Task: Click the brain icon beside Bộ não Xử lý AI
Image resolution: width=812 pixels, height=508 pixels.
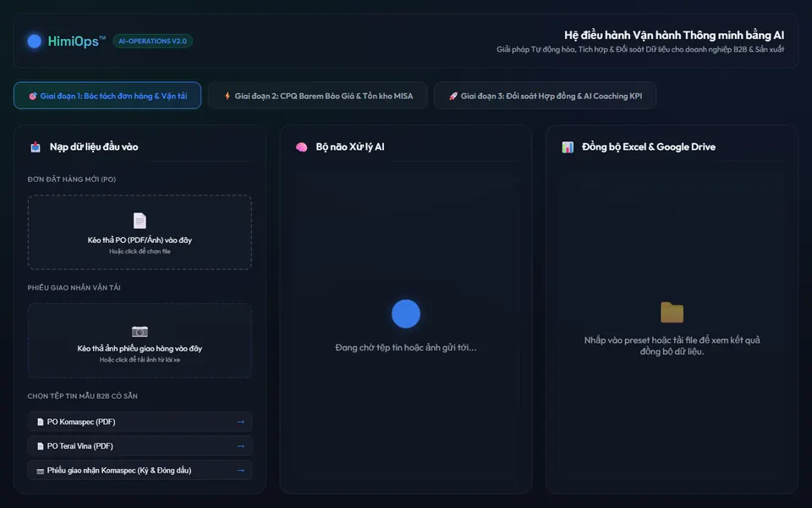Action: [x=301, y=147]
